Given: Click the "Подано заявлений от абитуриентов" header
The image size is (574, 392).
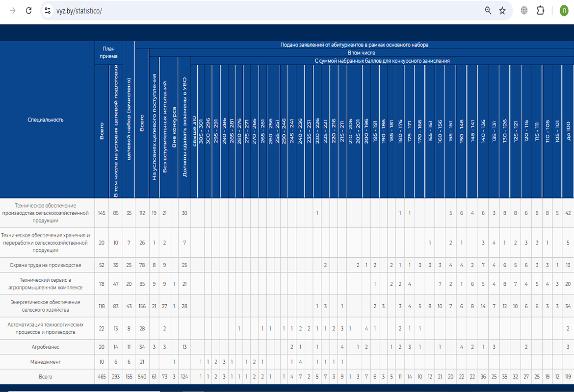Looking at the screenshot, I should click(354, 45).
